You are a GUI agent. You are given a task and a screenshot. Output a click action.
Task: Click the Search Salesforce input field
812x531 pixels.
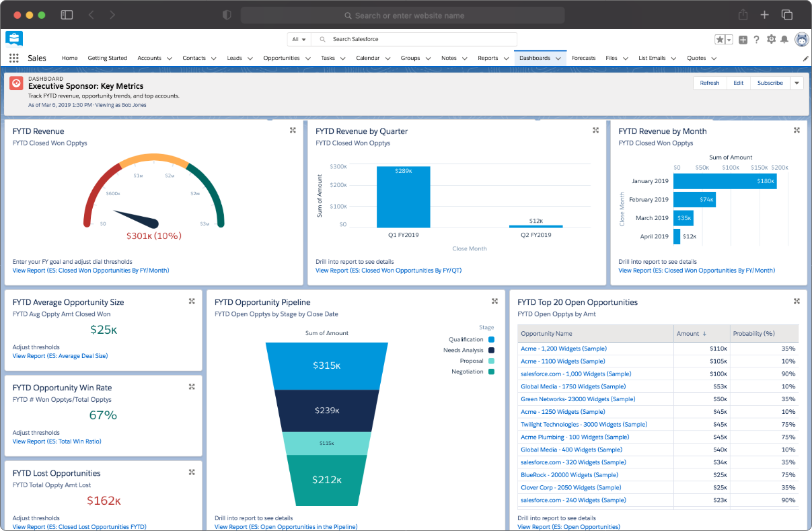[414, 40]
